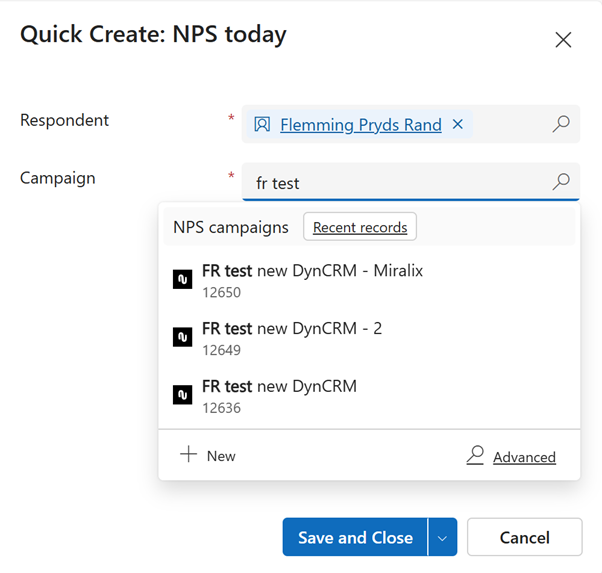The height and width of the screenshot is (573, 602).
Task: Click the NPS campaigns heading in lookup
Action: coord(231,227)
